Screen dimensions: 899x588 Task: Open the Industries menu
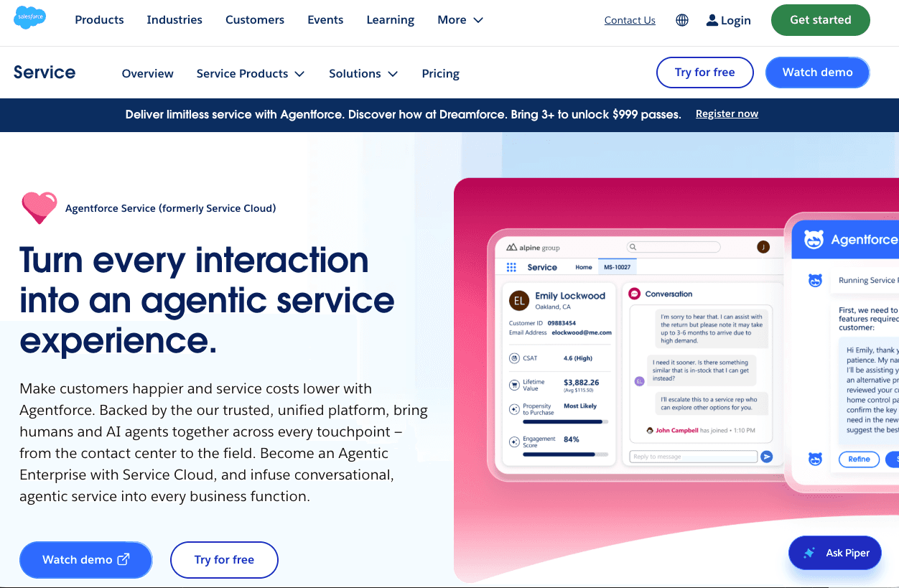[174, 20]
